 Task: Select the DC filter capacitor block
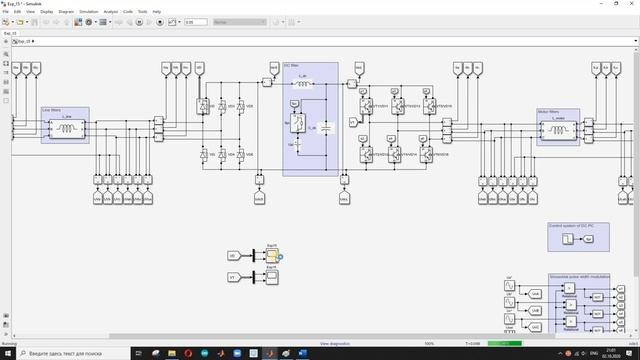[326, 128]
